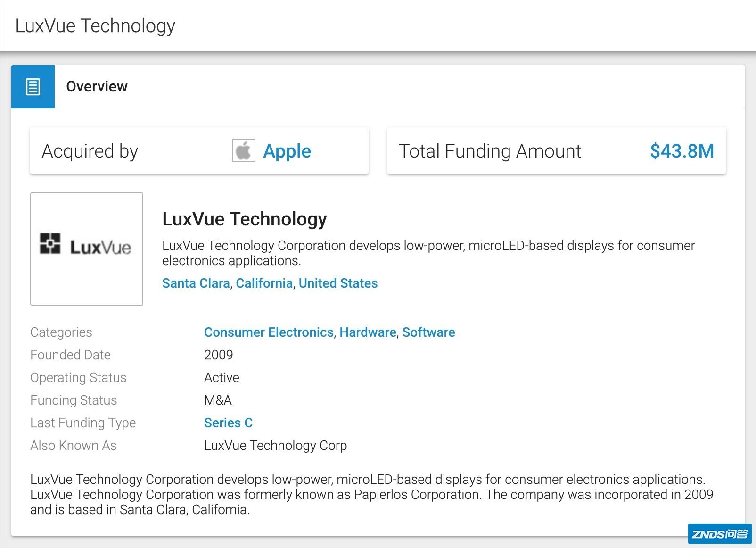Viewport: 756px width, 548px height.
Task: Click the ZNDS watermark badge
Action: point(719,534)
